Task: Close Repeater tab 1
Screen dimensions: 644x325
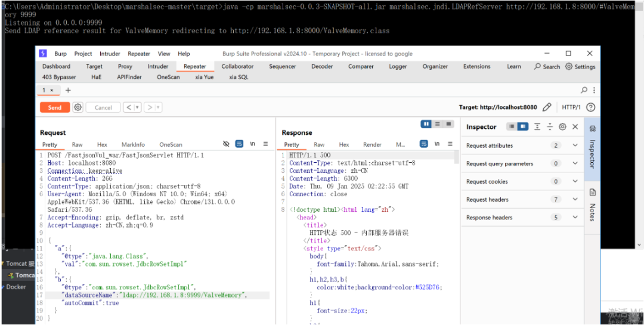Action: click(x=52, y=90)
